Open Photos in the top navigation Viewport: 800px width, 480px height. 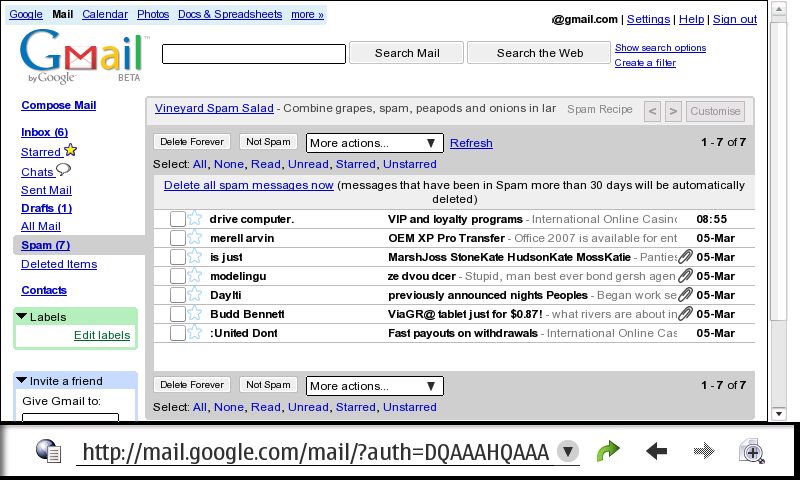coord(153,14)
